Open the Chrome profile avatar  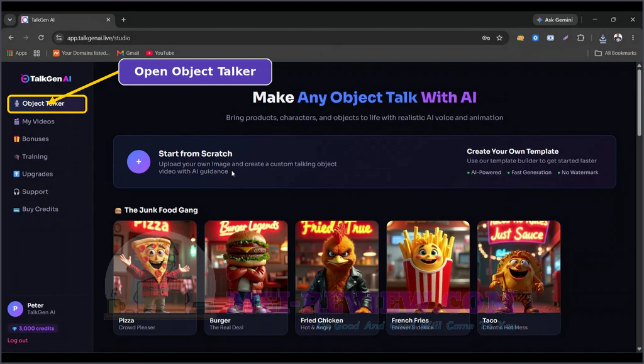click(x=618, y=38)
